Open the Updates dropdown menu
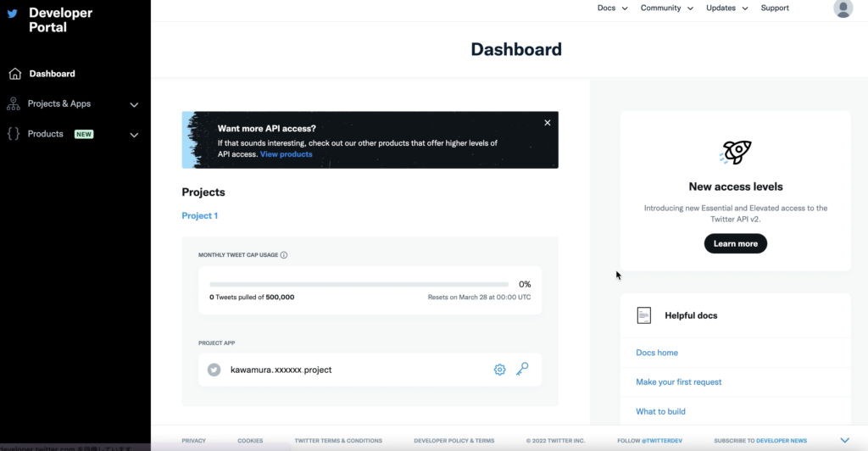Screen dimensions: 868x451 pyautogui.click(x=726, y=8)
